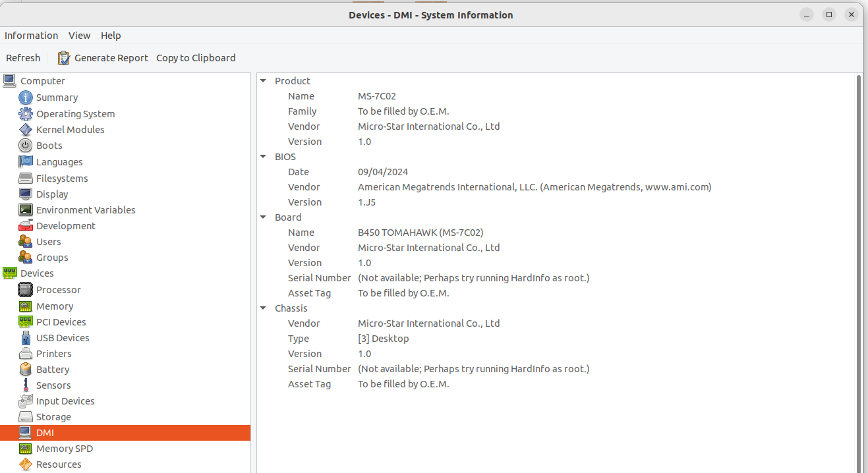Screen dimensions: 868x473
Task: Select the Resources icon
Action: [x=26, y=464]
